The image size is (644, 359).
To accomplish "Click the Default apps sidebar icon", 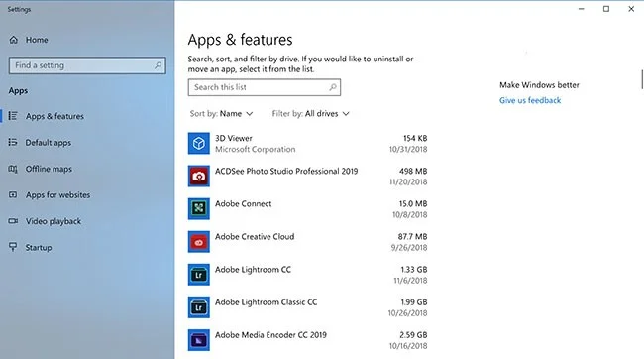I will [13, 142].
